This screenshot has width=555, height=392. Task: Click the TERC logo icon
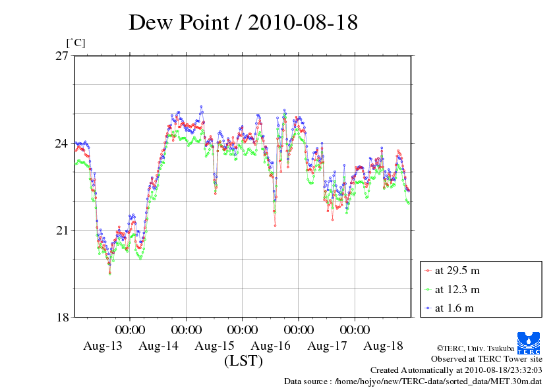[529, 343]
